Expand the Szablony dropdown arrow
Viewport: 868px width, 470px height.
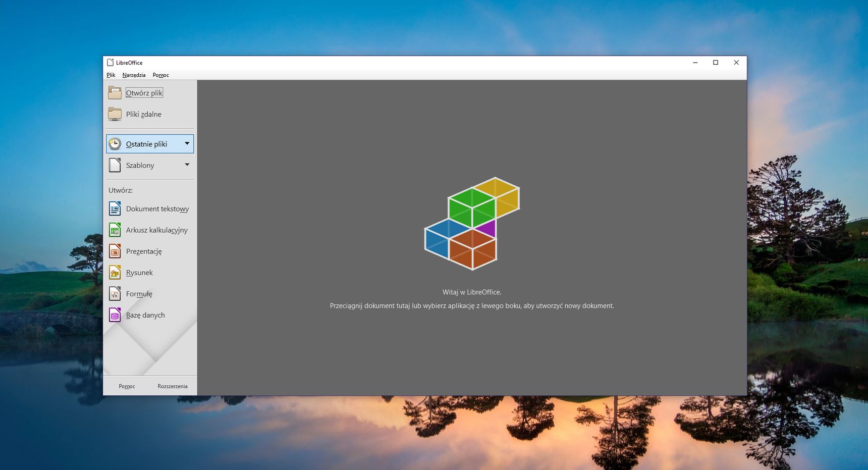(187, 165)
